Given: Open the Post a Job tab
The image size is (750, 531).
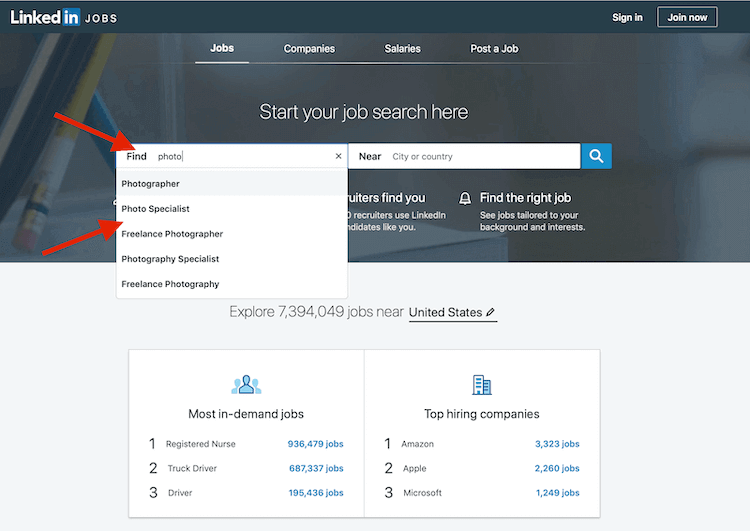Looking at the screenshot, I should 494,49.
